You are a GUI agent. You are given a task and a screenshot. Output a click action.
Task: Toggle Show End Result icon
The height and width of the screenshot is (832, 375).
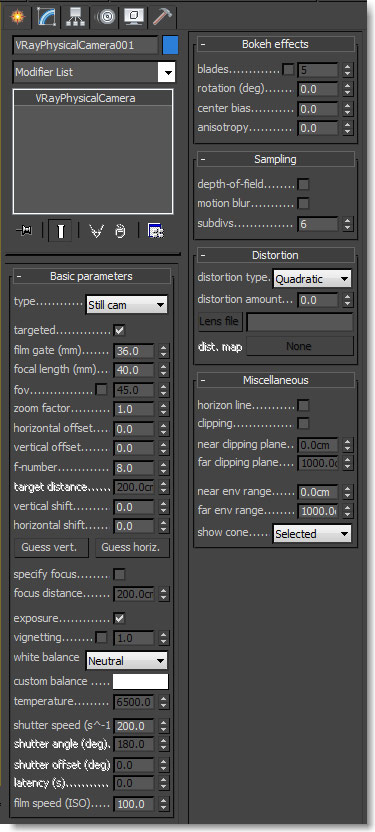60,231
